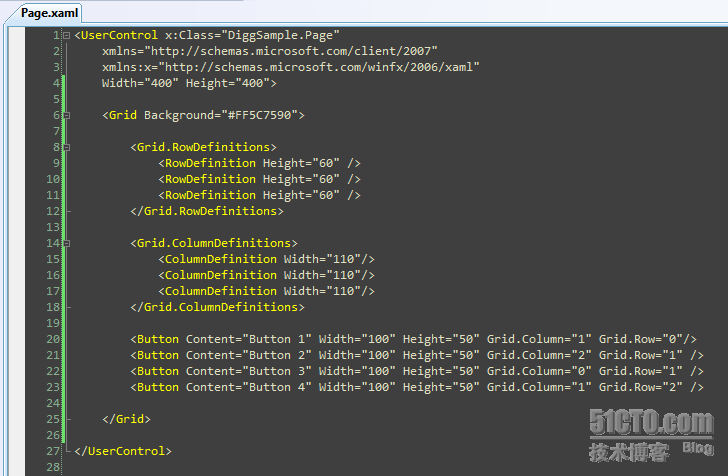This screenshot has height=476, width=728.
Task: Click the closing Grid.RowDefinitions tag
Action: pos(207,211)
